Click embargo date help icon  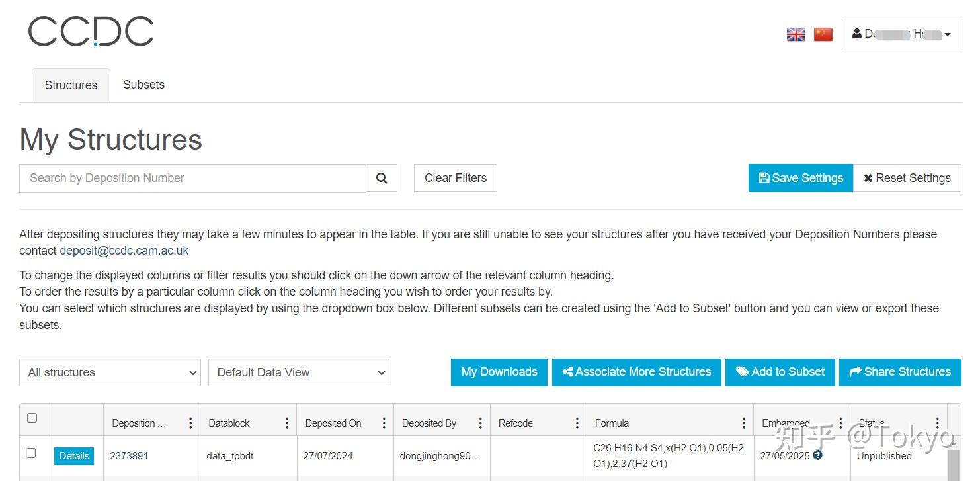[x=818, y=455]
